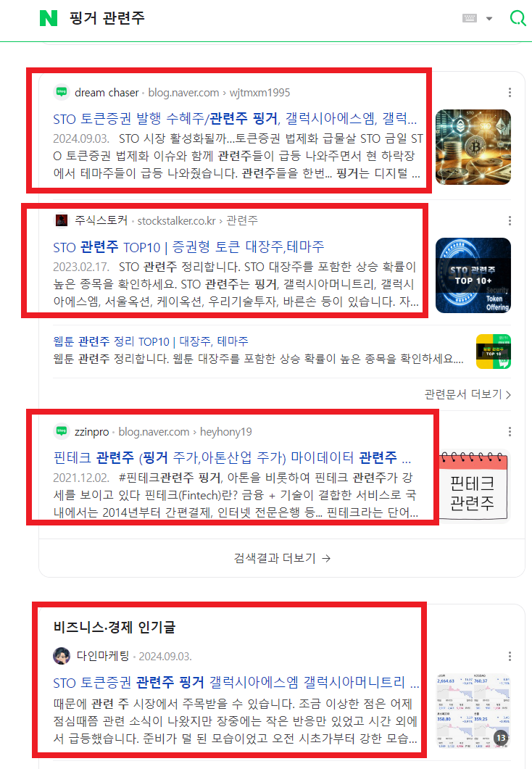Click the 다인마케팅 author name
Screen dimensions: 532x769
[x=103, y=656]
